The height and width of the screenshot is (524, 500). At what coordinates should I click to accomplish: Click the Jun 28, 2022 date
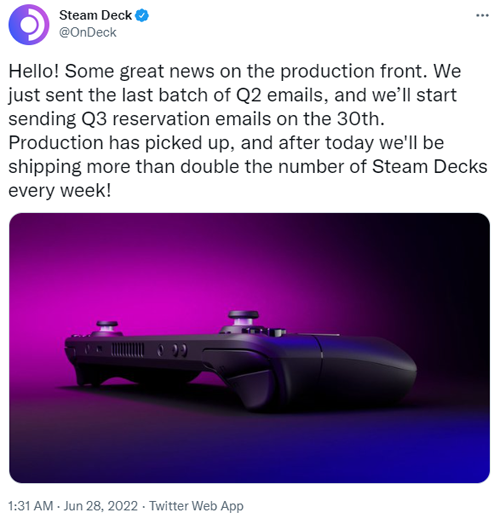pos(101,506)
